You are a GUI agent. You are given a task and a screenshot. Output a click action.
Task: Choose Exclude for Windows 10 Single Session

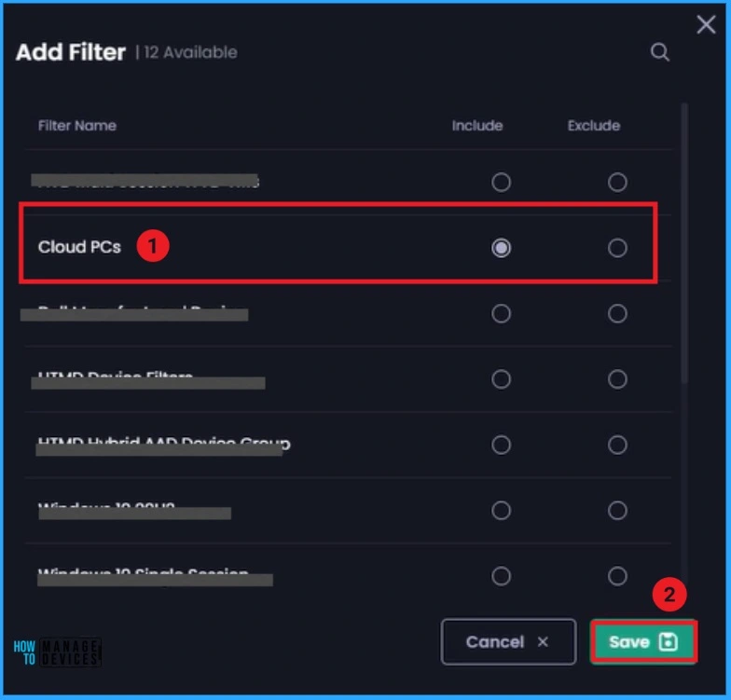click(x=617, y=576)
